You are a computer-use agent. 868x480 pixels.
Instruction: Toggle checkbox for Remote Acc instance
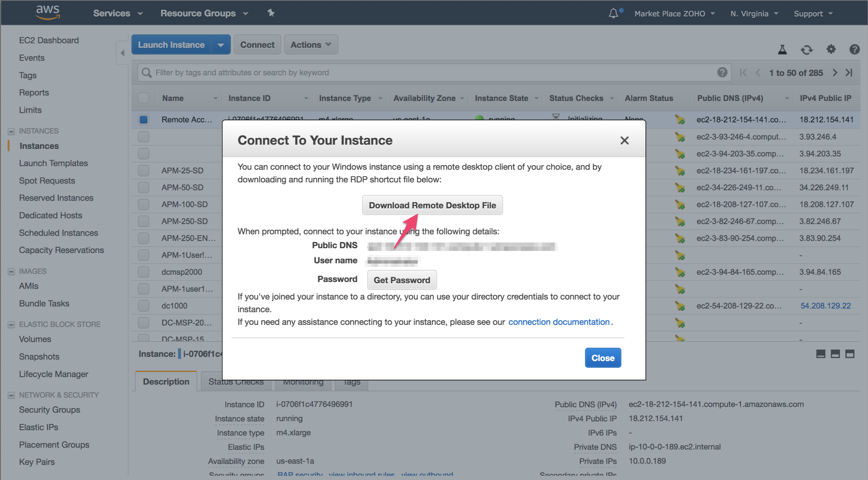point(143,120)
